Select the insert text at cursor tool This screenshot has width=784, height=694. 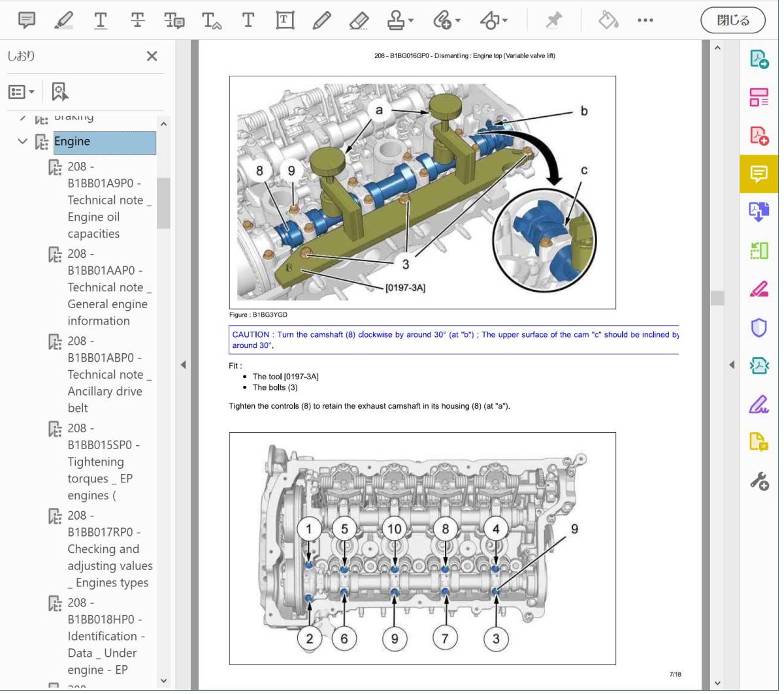[x=211, y=20]
